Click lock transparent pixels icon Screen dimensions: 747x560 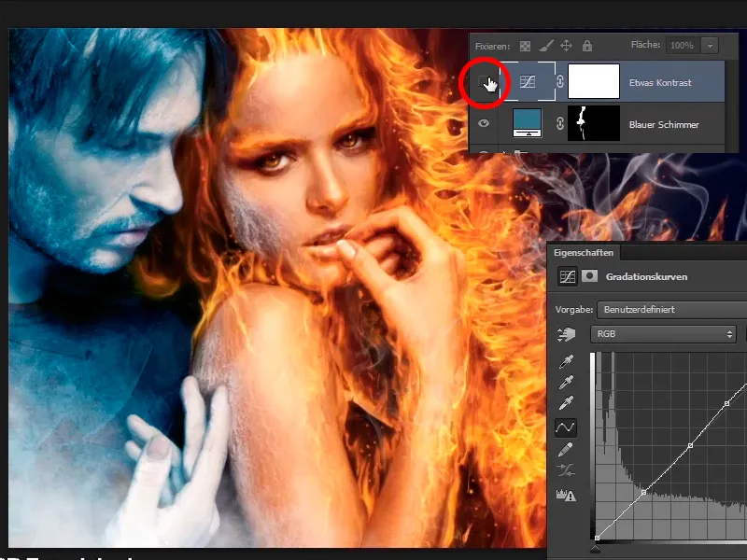(x=525, y=46)
